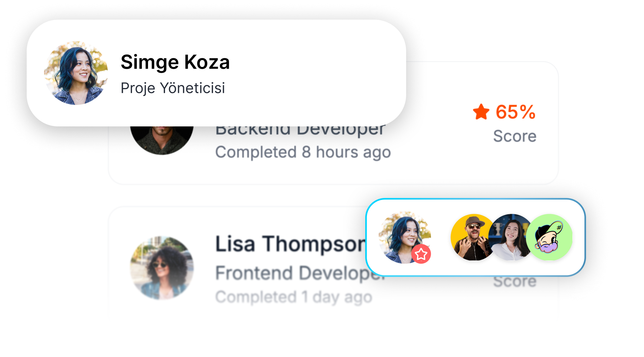Open the Simge Koza name heading

pyautogui.click(x=175, y=62)
